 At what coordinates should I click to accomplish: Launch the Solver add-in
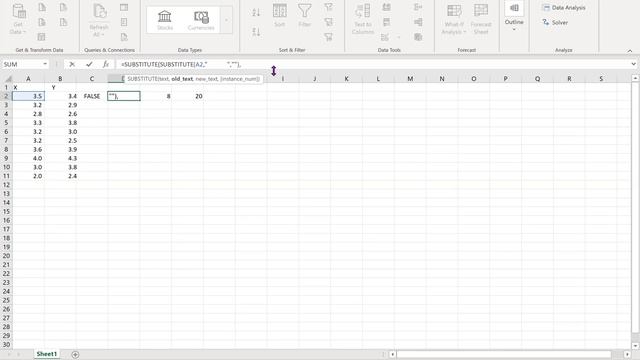click(x=555, y=22)
